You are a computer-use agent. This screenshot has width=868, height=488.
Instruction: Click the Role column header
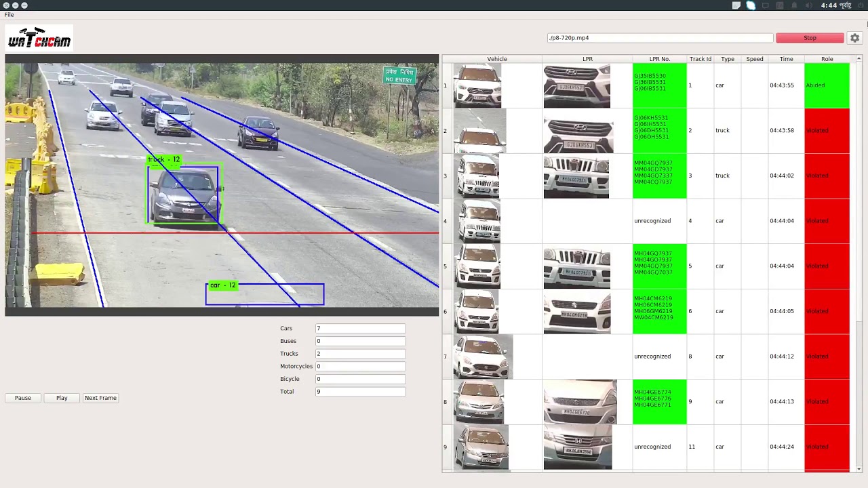(827, 59)
